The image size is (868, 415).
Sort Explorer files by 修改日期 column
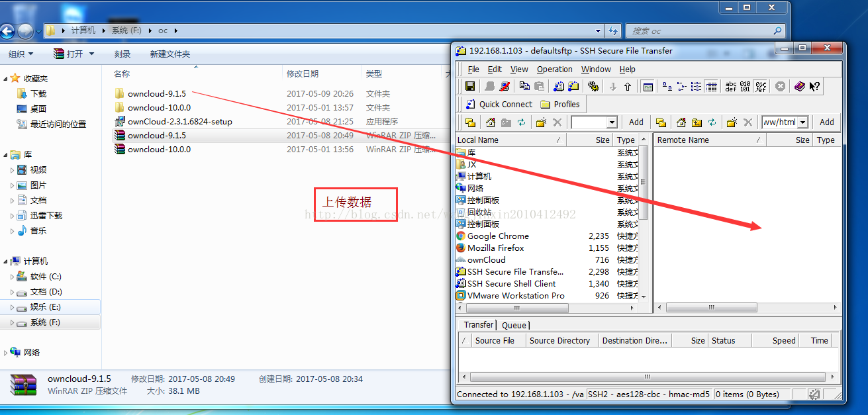322,73
